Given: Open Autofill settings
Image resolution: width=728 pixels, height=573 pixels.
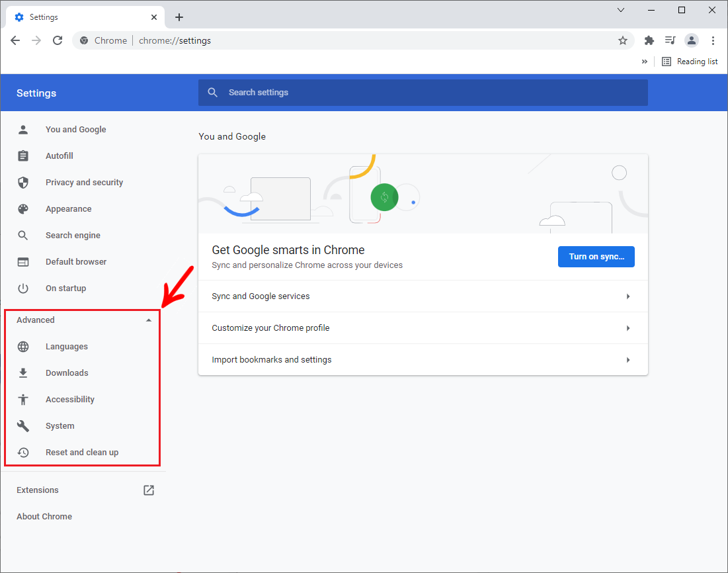Looking at the screenshot, I should (x=60, y=155).
